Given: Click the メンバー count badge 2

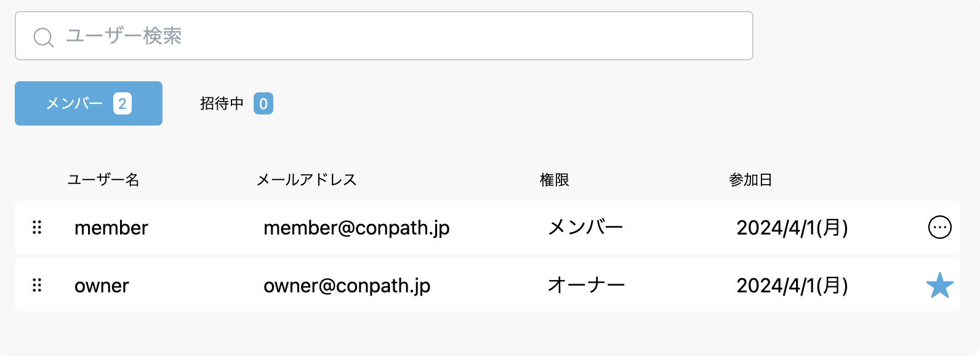Looking at the screenshot, I should pyautogui.click(x=122, y=103).
